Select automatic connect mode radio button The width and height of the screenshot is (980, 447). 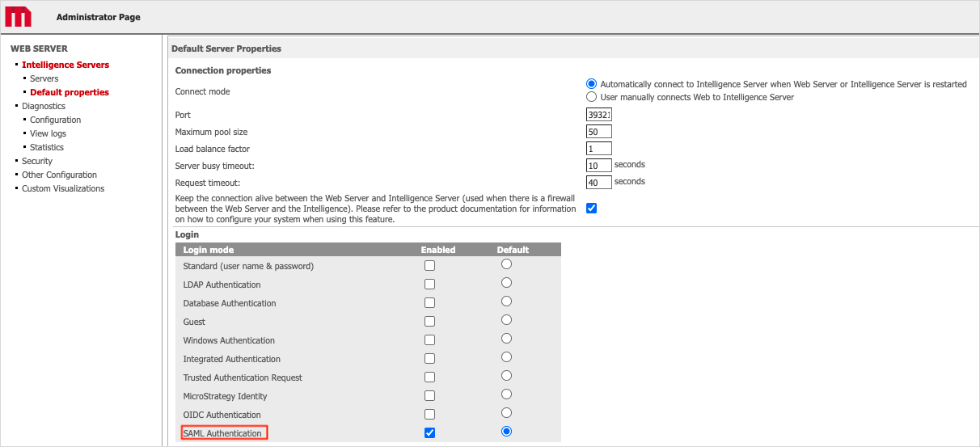pos(591,84)
